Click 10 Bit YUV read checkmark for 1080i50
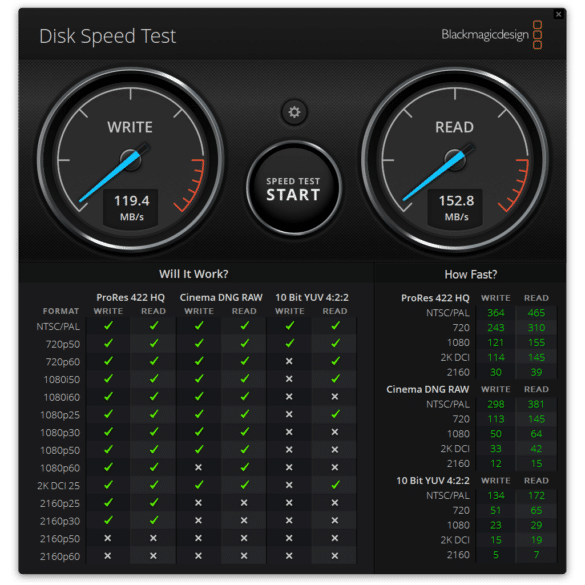 click(x=335, y=378)
